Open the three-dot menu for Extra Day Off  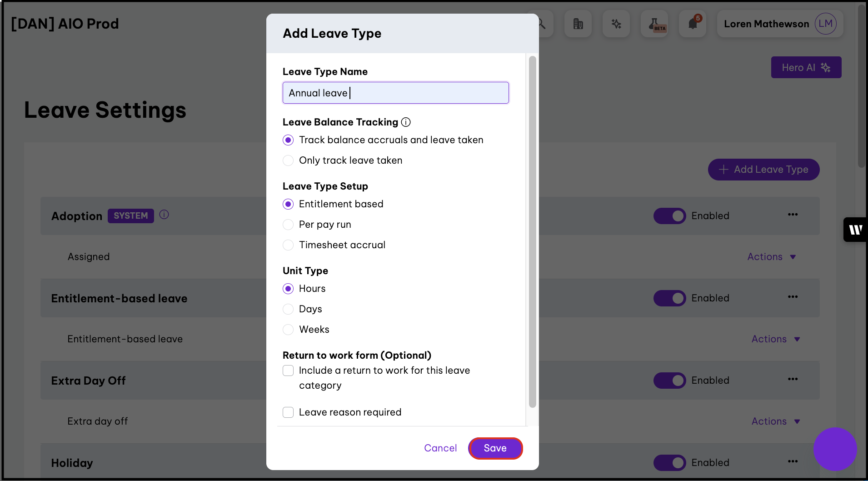(793, 379)
